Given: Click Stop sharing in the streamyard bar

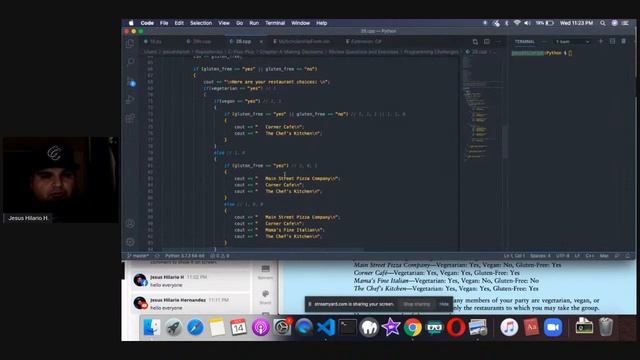Looking at the screenshot, I should click(x=416, y=304).
